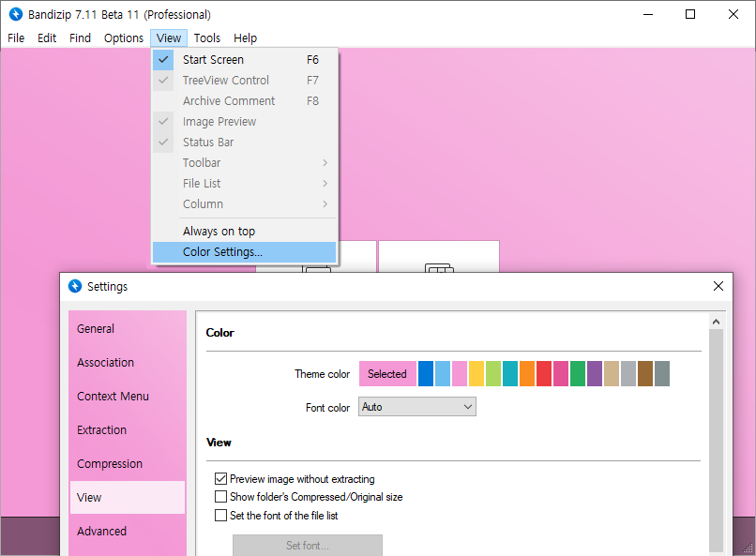Click the pink Selected theme color box
Image resolution: width=756 pixels, height=556 pixels.
(386, 374)
